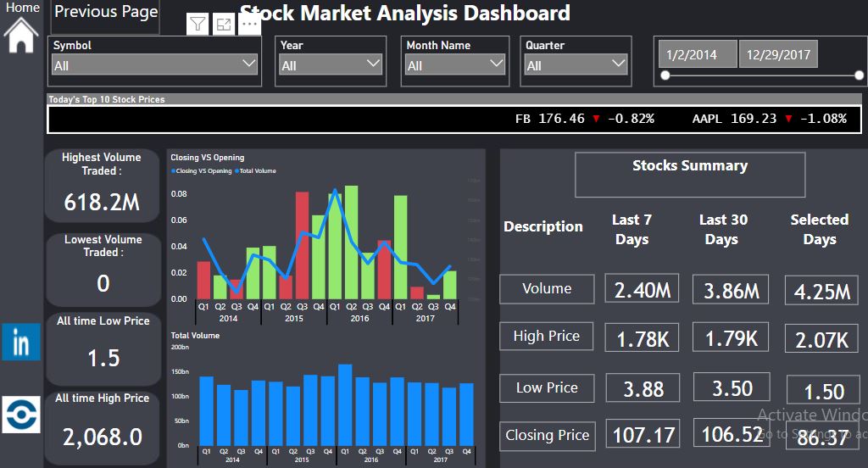
Task: Click the Volume description button
Action: [546, 288]
